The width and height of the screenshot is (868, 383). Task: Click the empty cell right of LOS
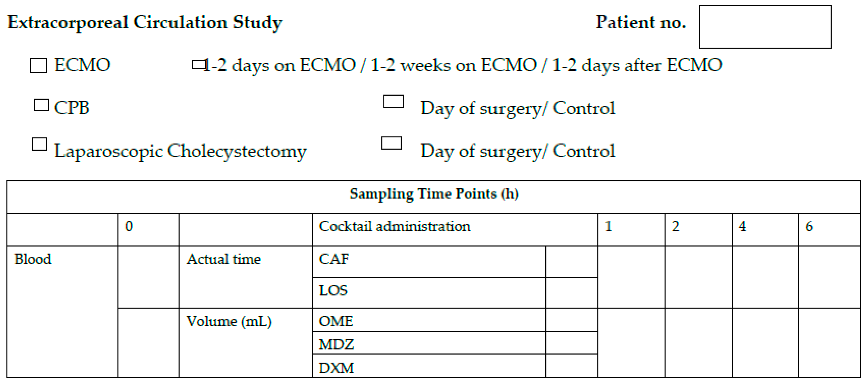coord(572,293)
